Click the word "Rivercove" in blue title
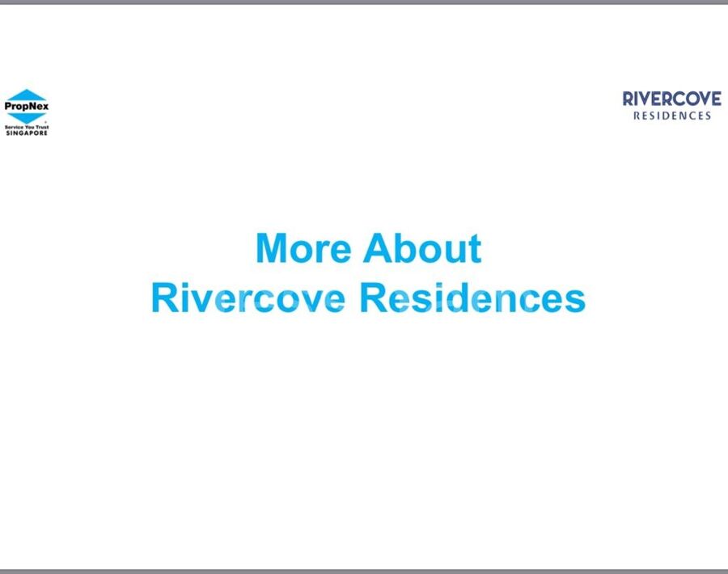The height and width of the screenshot is (574, 728). pos(249,298)
